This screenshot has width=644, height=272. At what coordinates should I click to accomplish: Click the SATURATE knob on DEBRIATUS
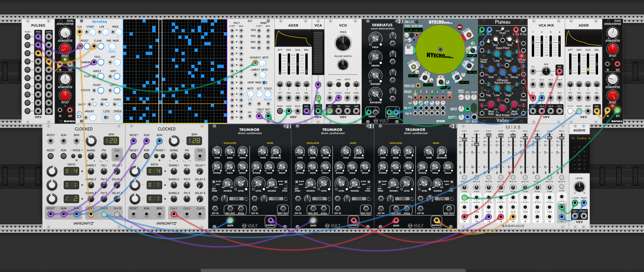click(x=375, y=94)
